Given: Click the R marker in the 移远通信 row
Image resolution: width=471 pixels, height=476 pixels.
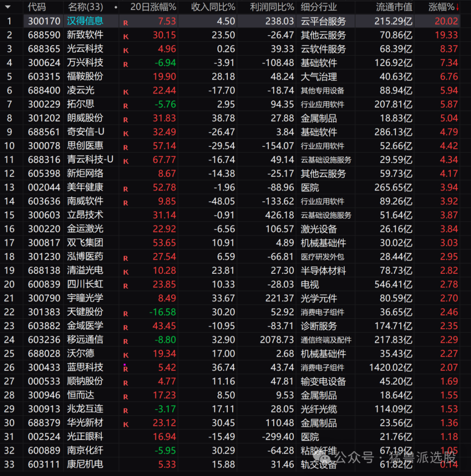Looking at the screenshot, I should tap(126, 342).
